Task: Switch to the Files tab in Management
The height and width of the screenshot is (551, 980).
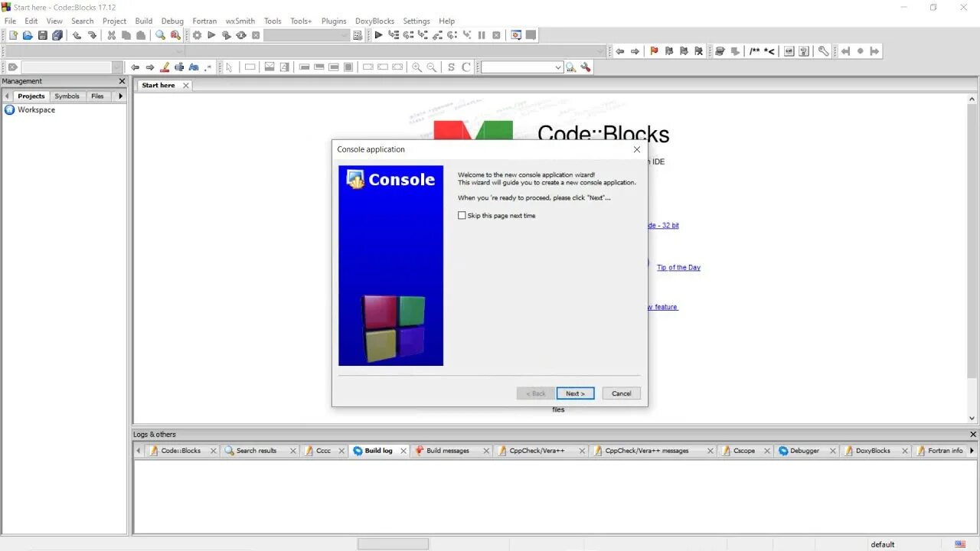Action: coord(97,96)
